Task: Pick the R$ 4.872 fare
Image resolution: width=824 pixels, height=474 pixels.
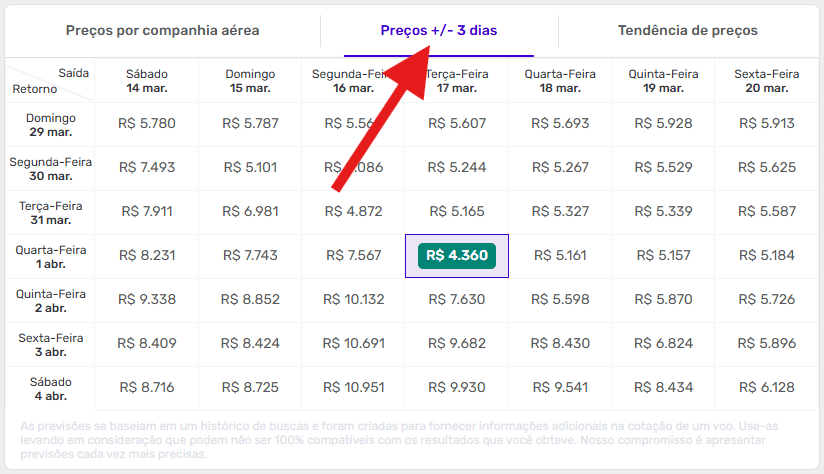Action: [354, 212]
